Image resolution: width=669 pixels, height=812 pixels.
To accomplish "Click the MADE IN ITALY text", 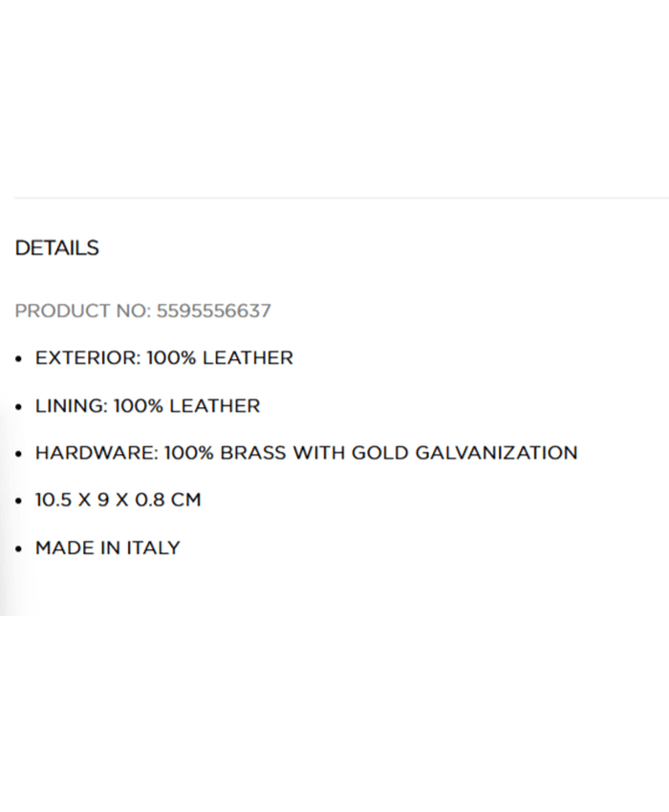I will coord(108,548).
